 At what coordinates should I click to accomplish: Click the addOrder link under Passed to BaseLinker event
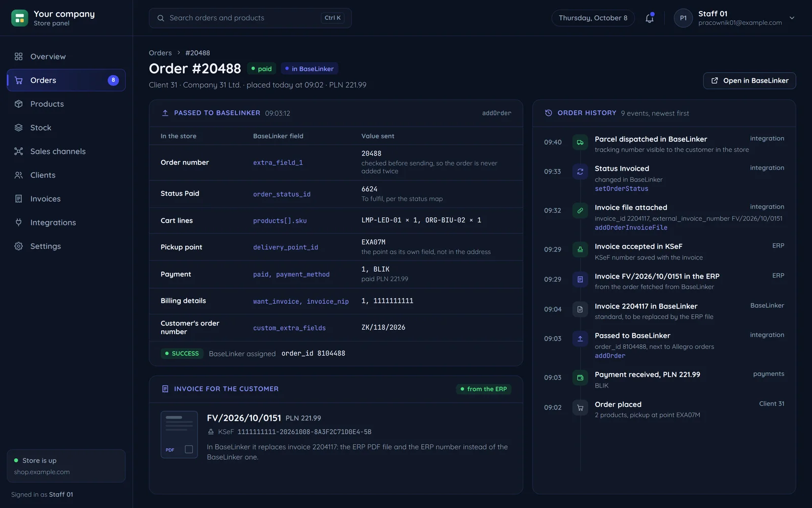pyautogui.click(x=610, y=356)
